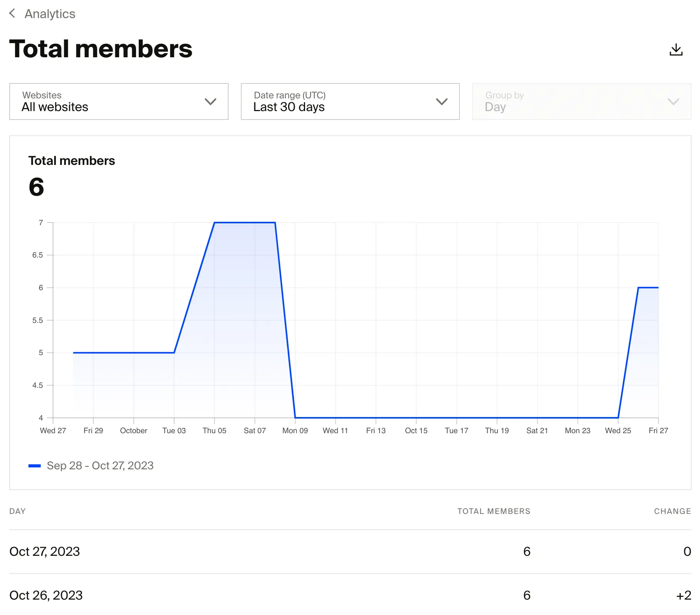Select the TOTAL MEMBERS column header
Viewport: 700px width, 615px height.
[x=494, y=511]
